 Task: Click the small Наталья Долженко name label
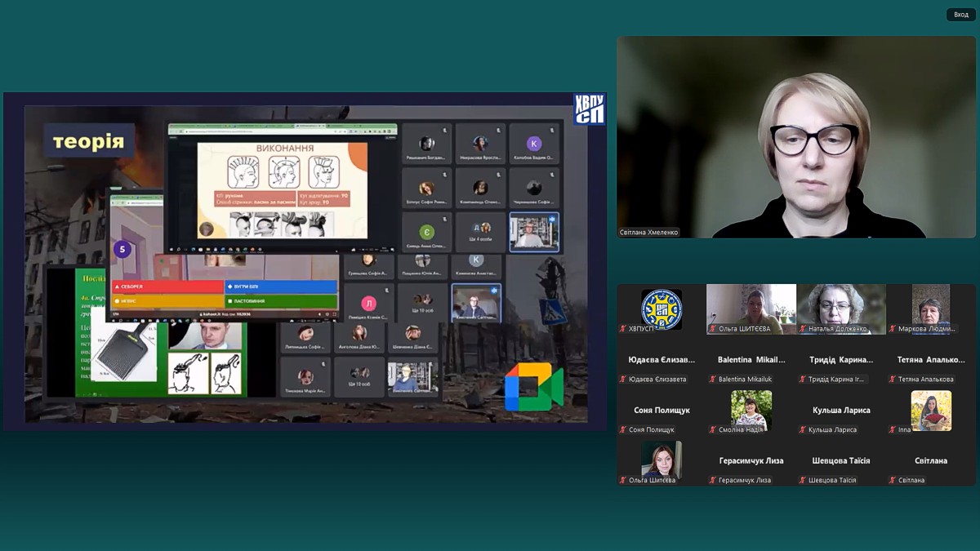coord(838,330)
